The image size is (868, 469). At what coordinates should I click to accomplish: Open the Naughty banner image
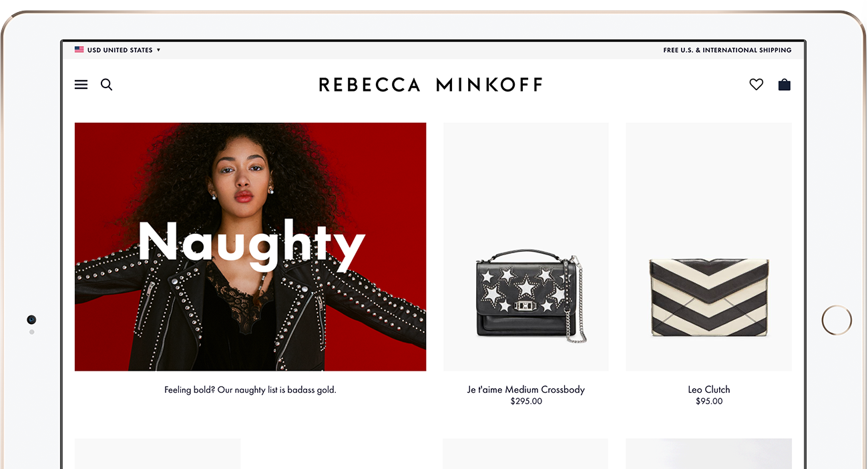click(x=250, y=247)
